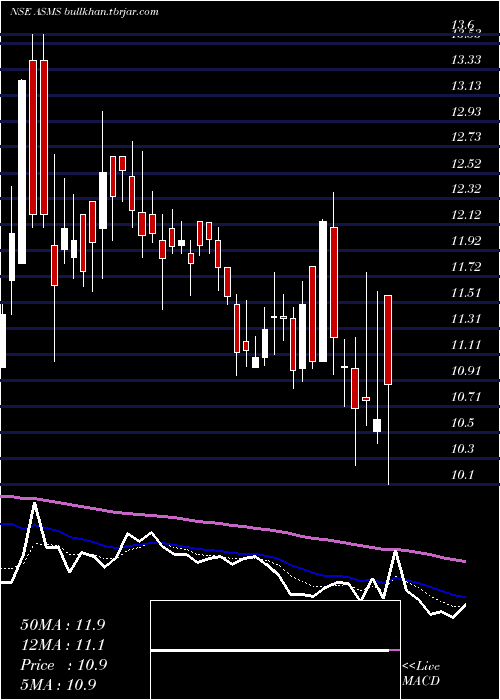The height and width of the screenshot is (700, 500).
Task: Click the 50MA : 11.9 readout
Action: (63, 625)
